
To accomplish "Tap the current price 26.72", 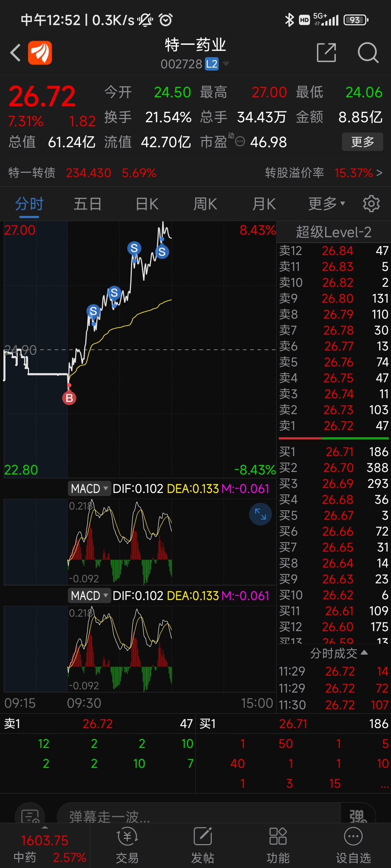I will tap(42, 97).
